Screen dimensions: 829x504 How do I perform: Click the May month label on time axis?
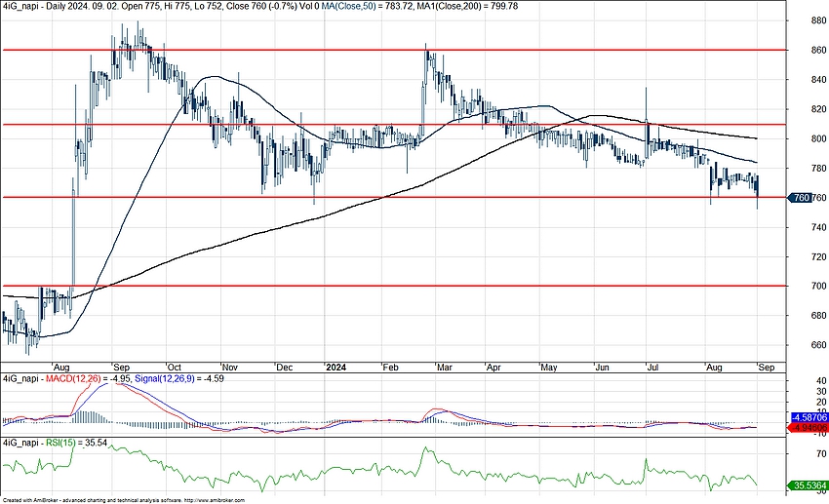click(549, 368)
